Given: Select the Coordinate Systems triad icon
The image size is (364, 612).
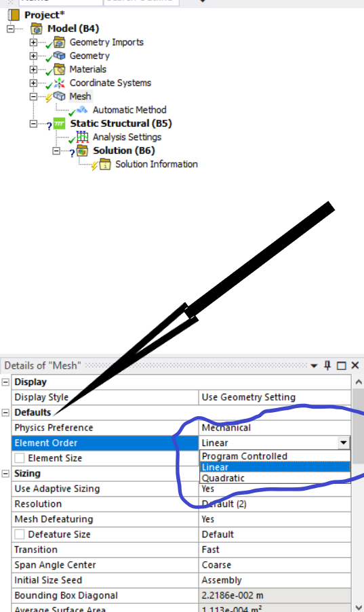Looking at the screenshot, I should pos(60,83).
